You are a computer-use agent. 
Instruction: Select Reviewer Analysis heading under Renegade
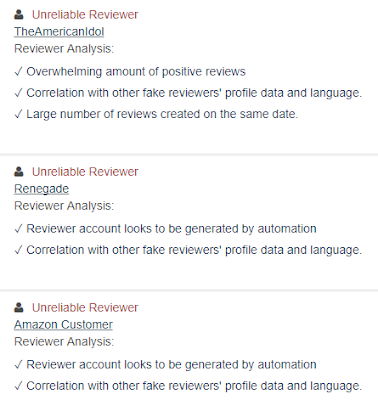tap(64, 206)
